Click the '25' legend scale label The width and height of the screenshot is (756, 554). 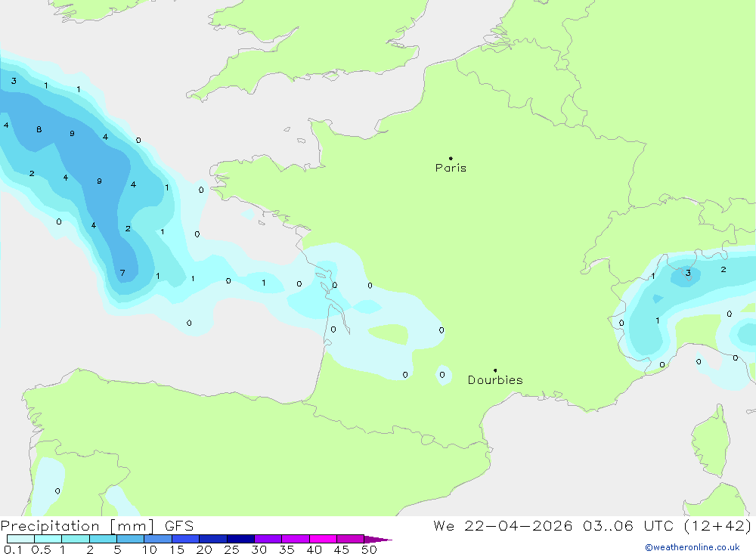pyautogui.click(x=231, y=549)
